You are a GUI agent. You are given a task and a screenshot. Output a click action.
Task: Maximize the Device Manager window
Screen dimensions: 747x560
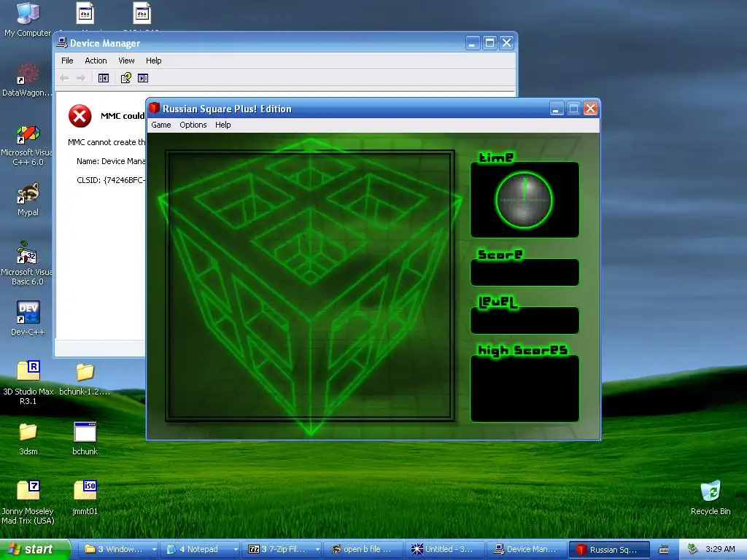click(x=489, y=43)
